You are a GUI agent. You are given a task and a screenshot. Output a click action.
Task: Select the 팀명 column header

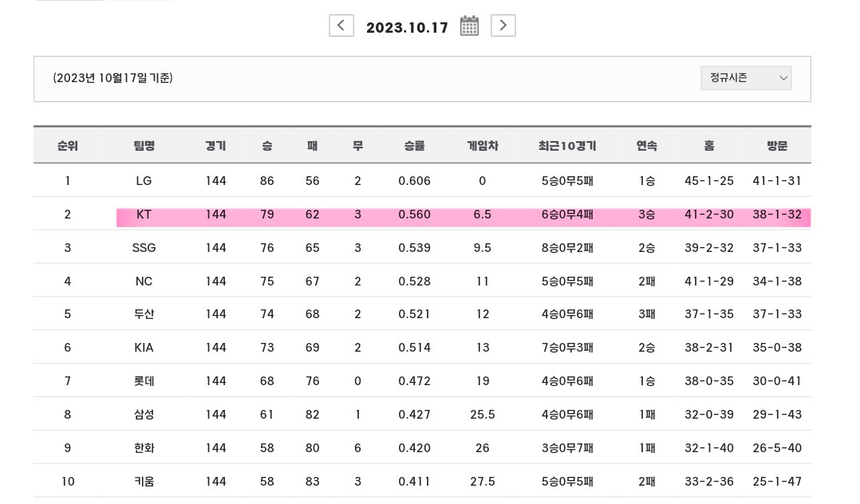(144, 146)
